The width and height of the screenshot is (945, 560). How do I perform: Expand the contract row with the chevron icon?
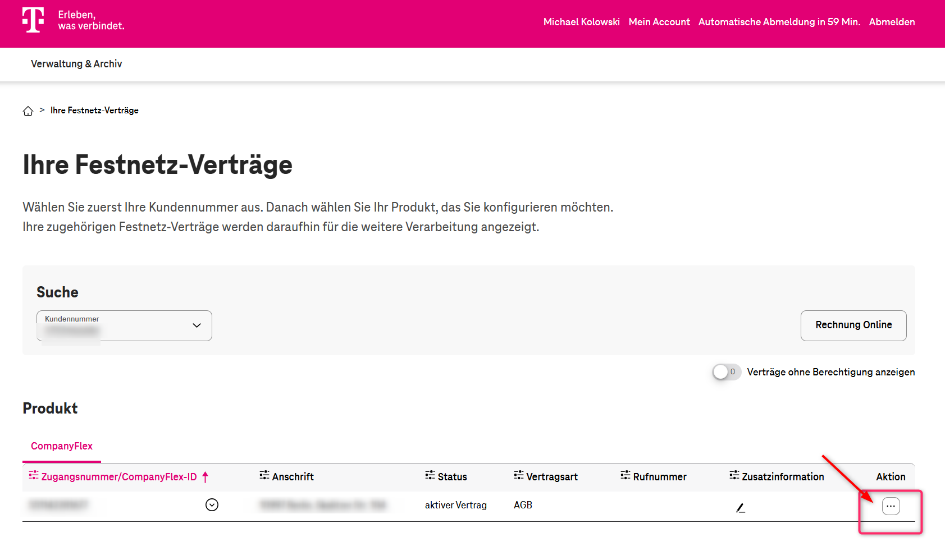coord(212,504)
